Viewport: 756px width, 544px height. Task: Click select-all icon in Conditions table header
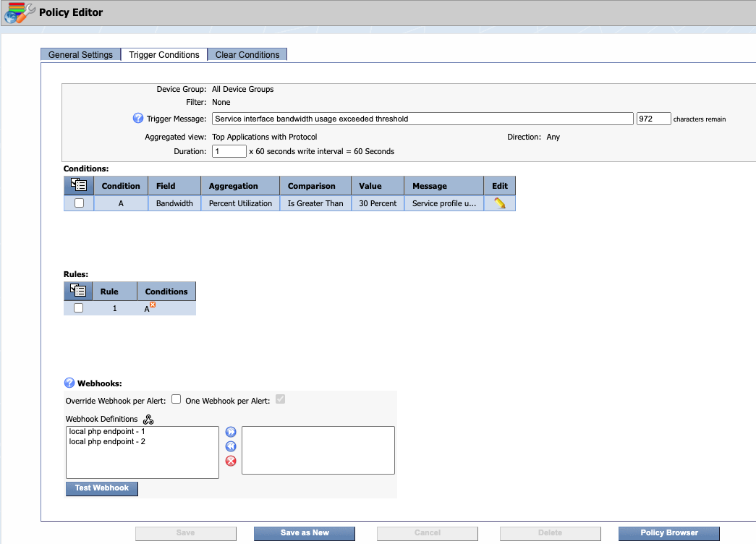click(x=79, y=185)
